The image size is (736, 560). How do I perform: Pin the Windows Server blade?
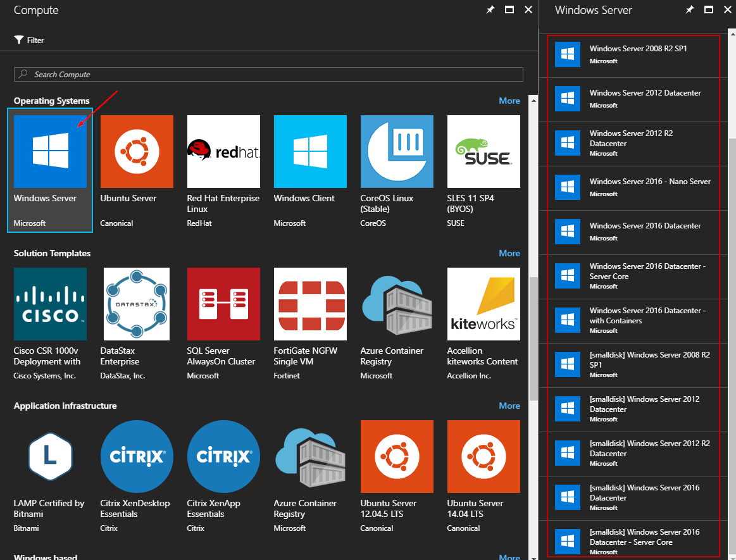[x=690, y=10]
